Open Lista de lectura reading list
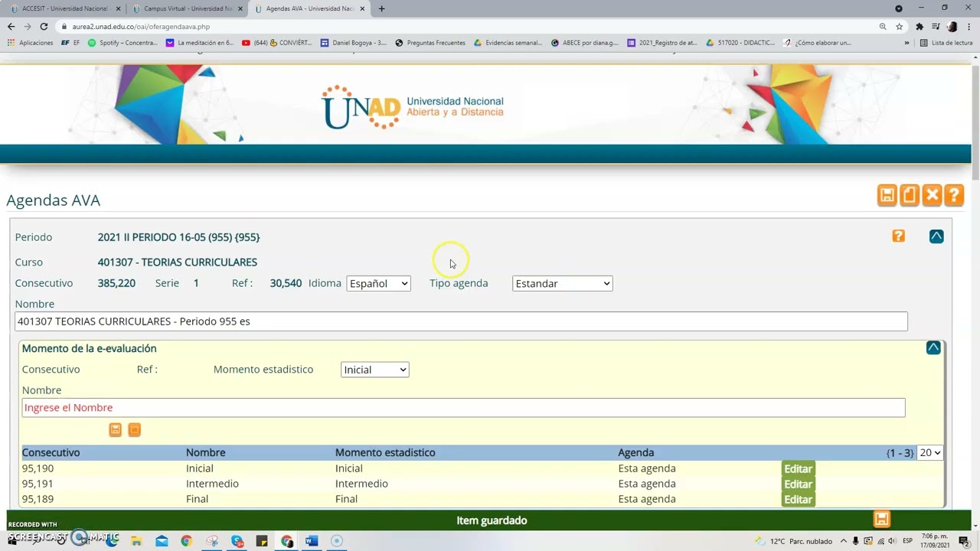Image resolution: width=980 pixels, height=551 pixels. click(946, 43)
